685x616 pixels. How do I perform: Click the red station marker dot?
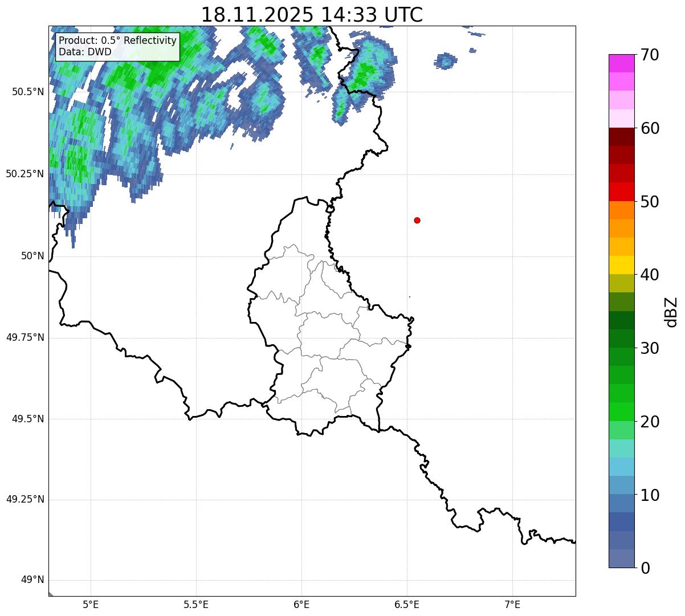[417, 221]
